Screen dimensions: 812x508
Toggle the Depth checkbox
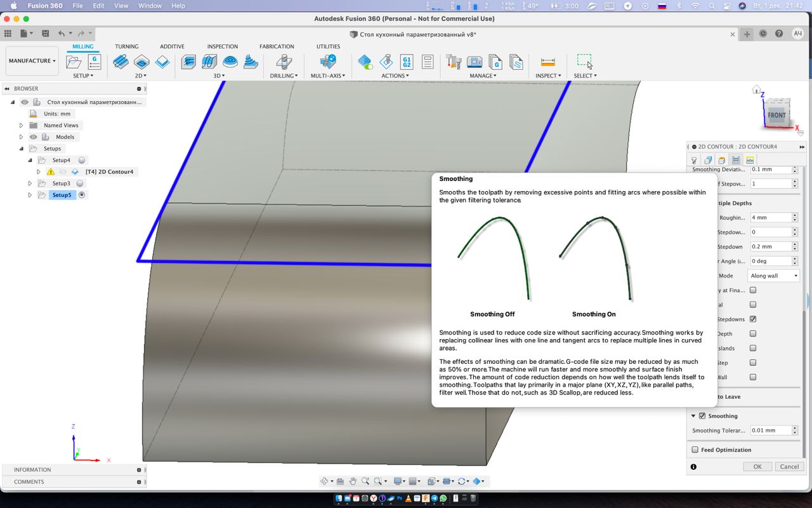pos(753,333)
